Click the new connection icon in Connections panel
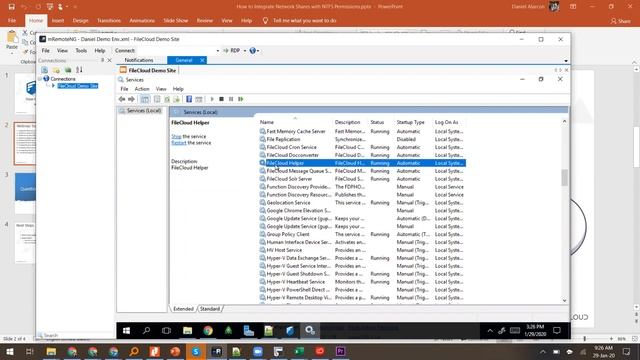 [x=44, y=70]
